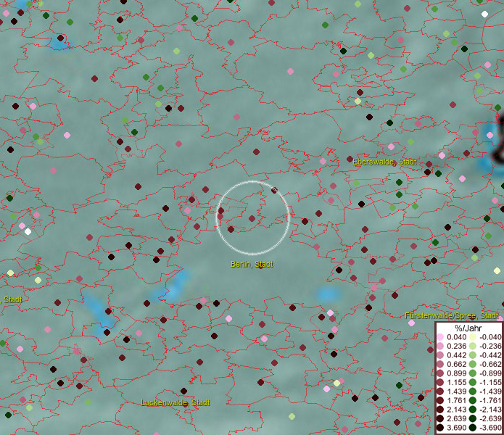Screen dimensions: 504x435
Task: Select the white data marker in the top-right corner
Action: click(x=484, y=14)
